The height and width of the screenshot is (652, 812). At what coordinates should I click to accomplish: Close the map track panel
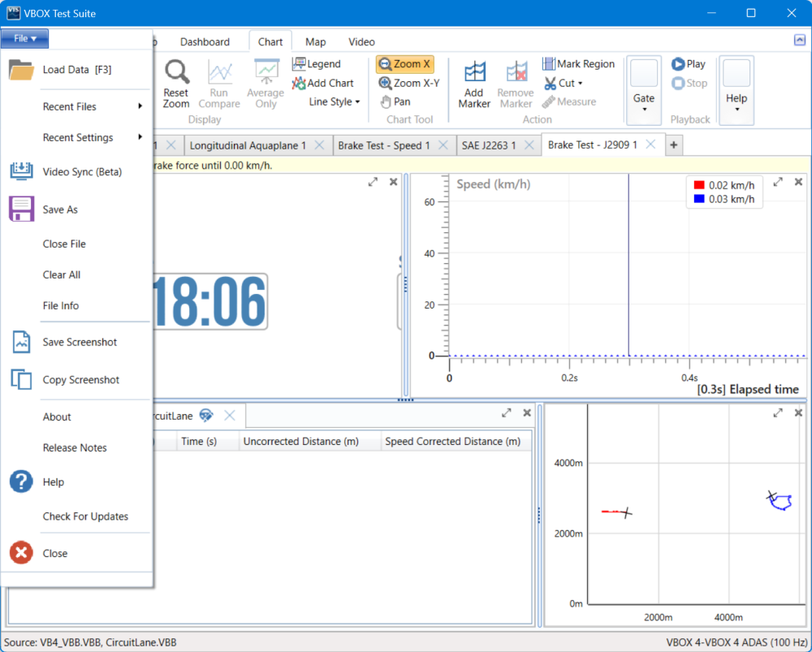798,412
